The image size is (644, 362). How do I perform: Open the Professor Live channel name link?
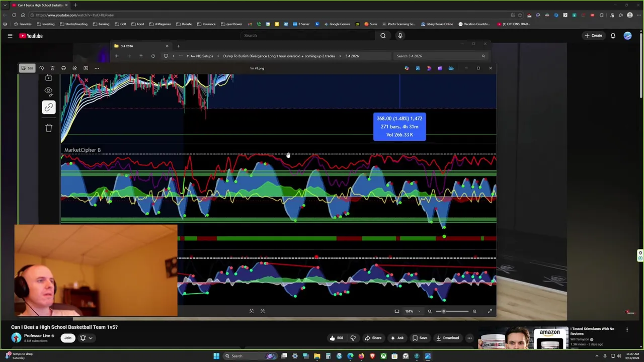pyautogui.click(x=37, y=336)
